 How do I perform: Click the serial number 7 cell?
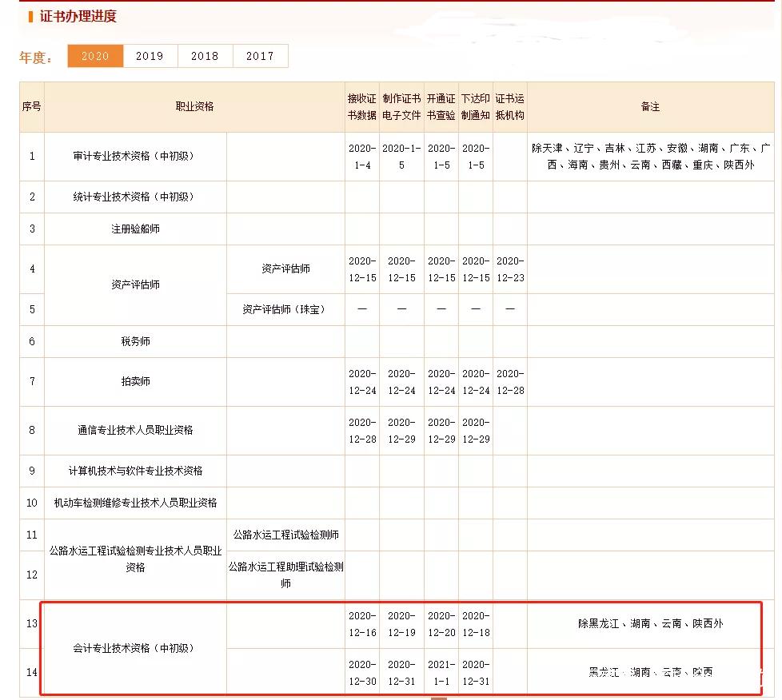tap(32, 381)
